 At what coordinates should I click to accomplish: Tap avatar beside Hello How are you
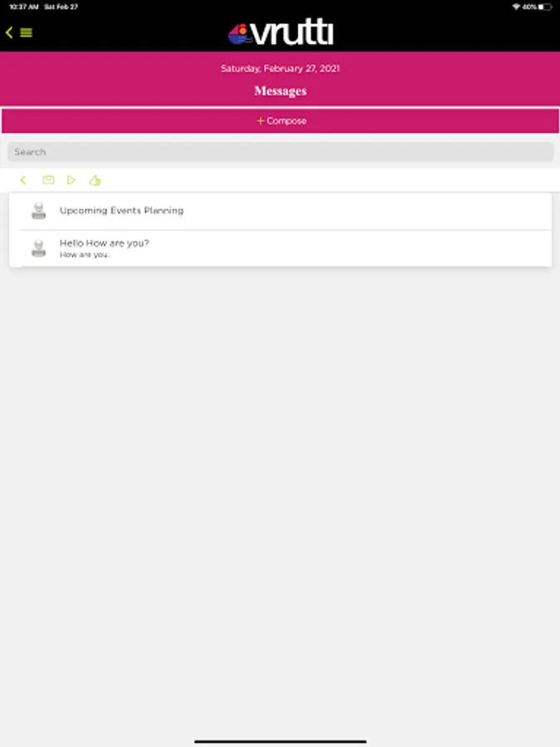(x=38, y=247)
